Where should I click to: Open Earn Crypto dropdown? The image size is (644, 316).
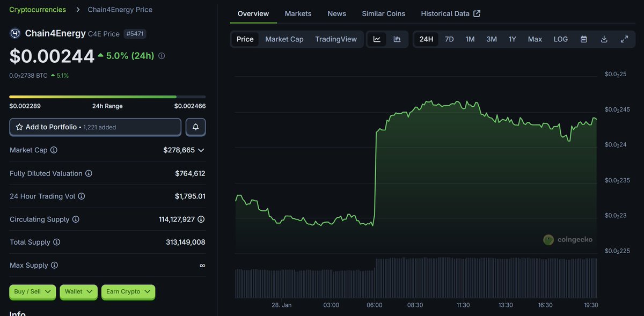click(128, 292)
